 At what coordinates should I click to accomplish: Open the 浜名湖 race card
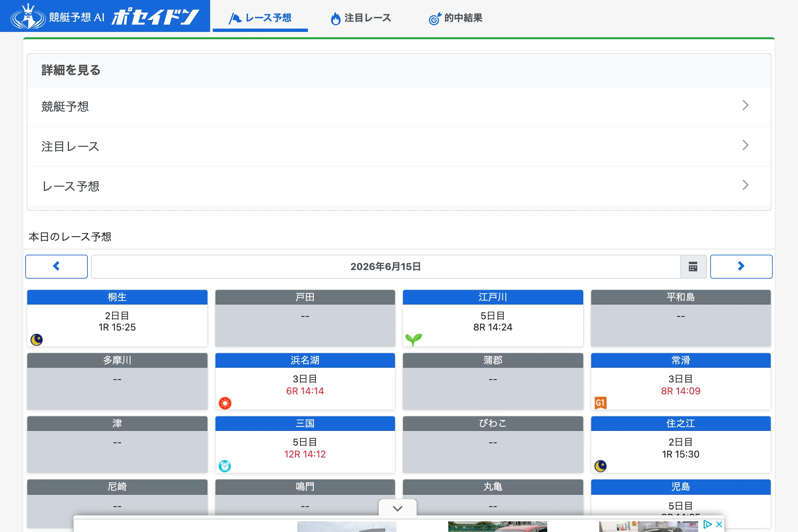coord(305,381)
